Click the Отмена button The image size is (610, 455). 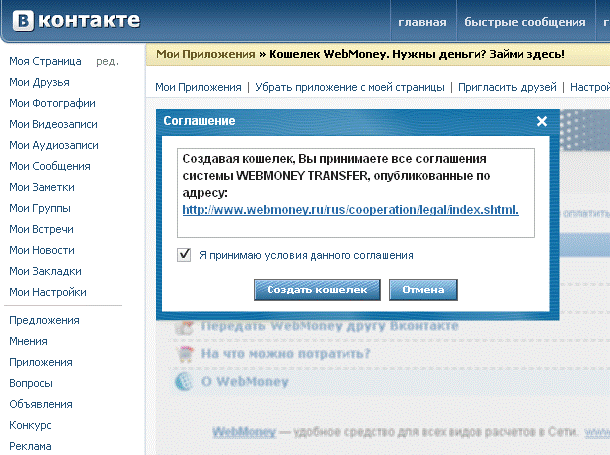click(423, 290)
